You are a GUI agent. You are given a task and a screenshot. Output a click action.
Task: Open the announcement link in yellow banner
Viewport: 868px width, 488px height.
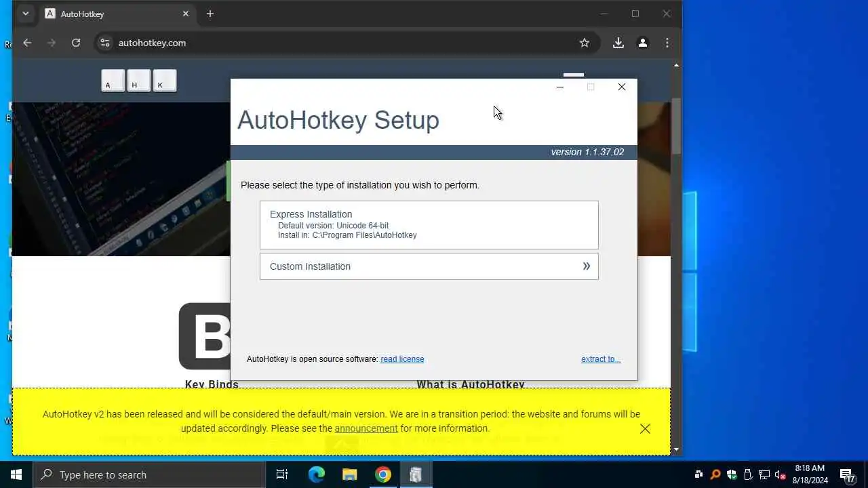(366, 428)
